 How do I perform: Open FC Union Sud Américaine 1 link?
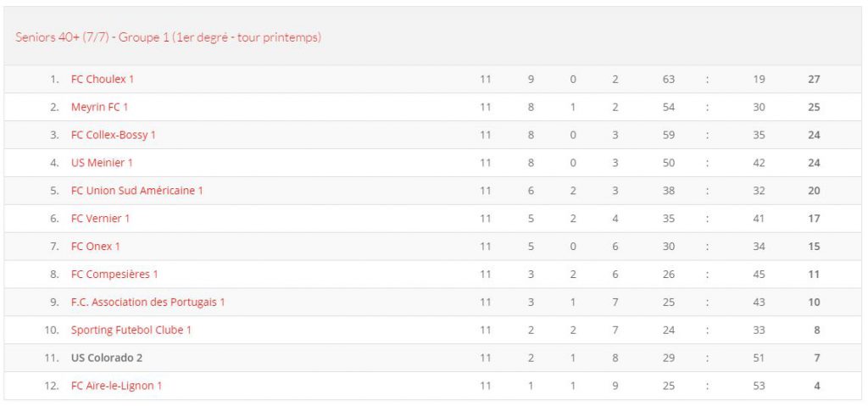[x=136, y=191]
